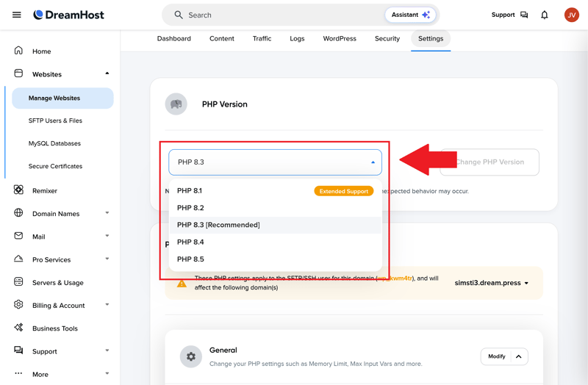The width and height of the screenshot is (588, 385).
Task: Open the hamburger navigation menu
Action: [16, 15]
